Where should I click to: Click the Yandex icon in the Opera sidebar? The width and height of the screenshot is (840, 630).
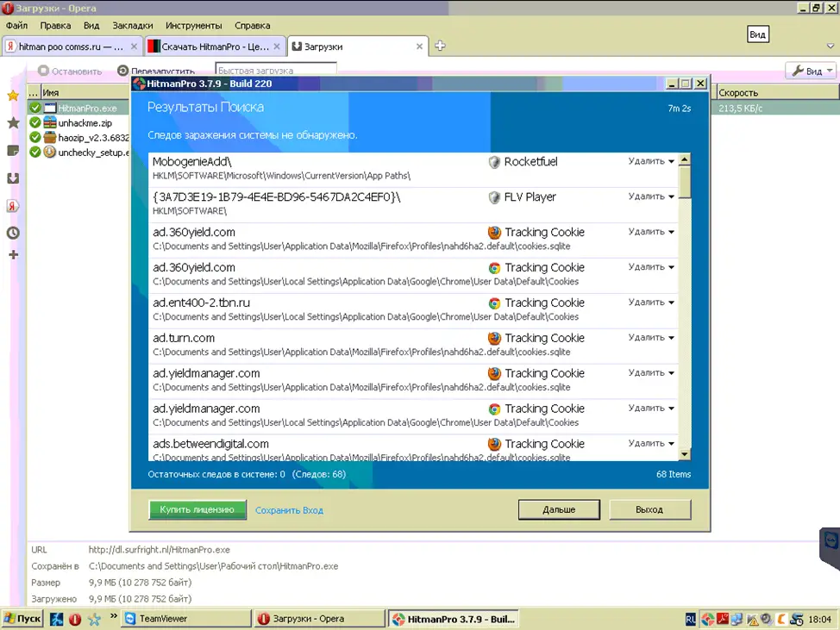point(13,206)
